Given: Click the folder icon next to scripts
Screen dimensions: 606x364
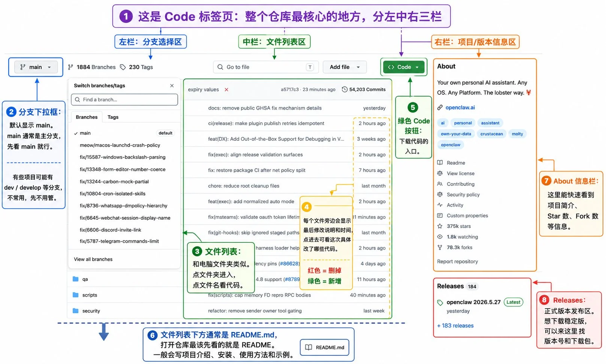Looking at the screenshot, I should point(76,295).
